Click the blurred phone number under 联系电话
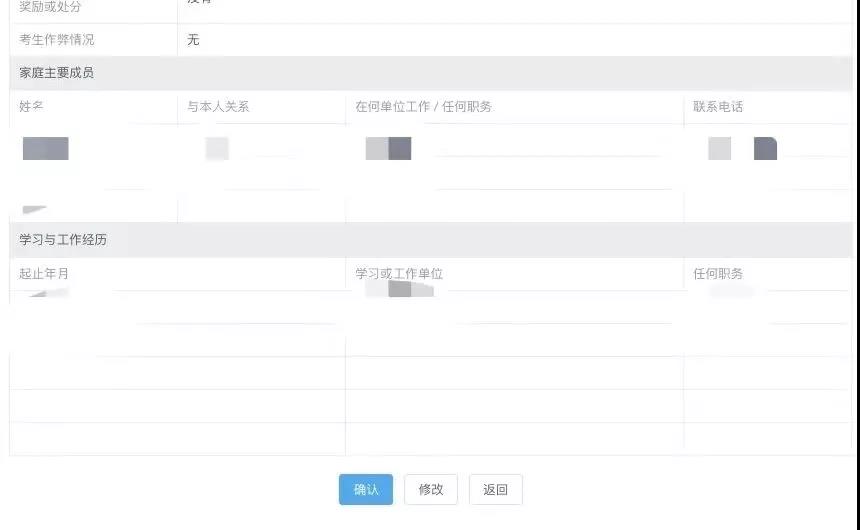Screen dimensions: 860x530 click(x=742, y=149)
